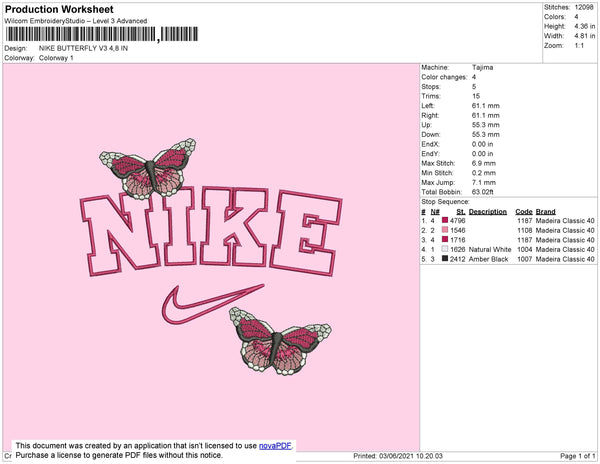The height and width of the screenshot is (464, 600).
Task: Click the Down value '55.3 mm'
Action: tap(486, 134)
